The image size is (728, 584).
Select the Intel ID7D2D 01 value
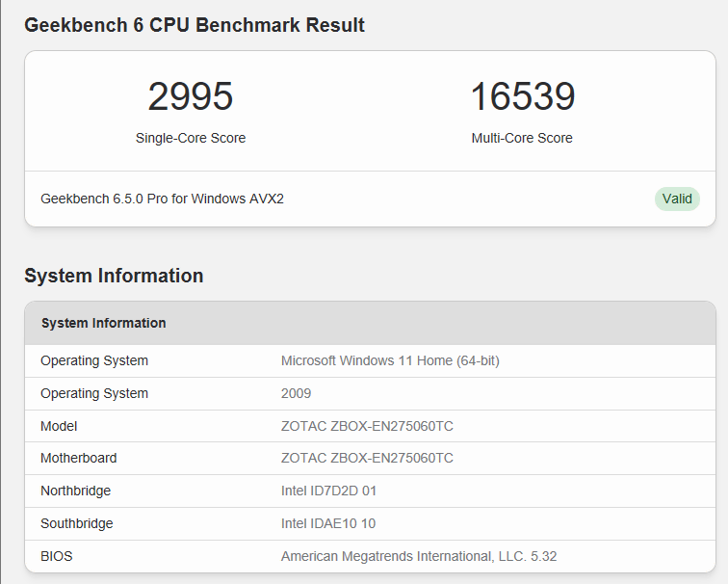coord(328,491)
